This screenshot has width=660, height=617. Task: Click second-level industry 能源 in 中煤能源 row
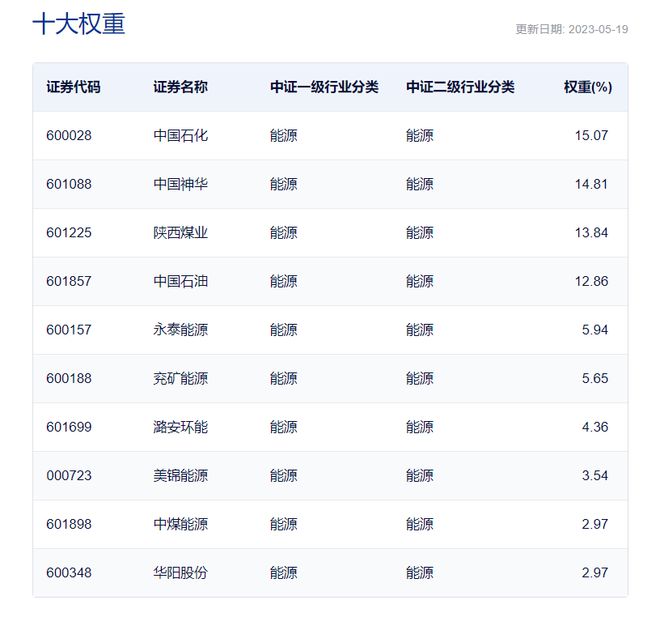tap(420, 524)
